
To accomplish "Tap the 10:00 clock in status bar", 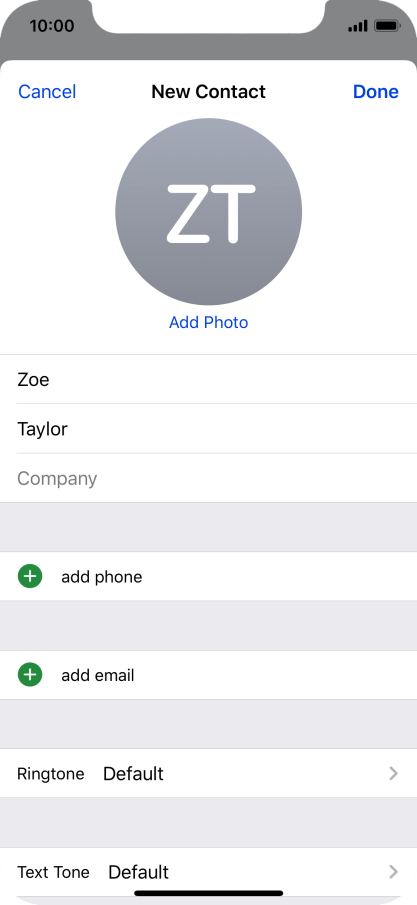I will point(51,26).
